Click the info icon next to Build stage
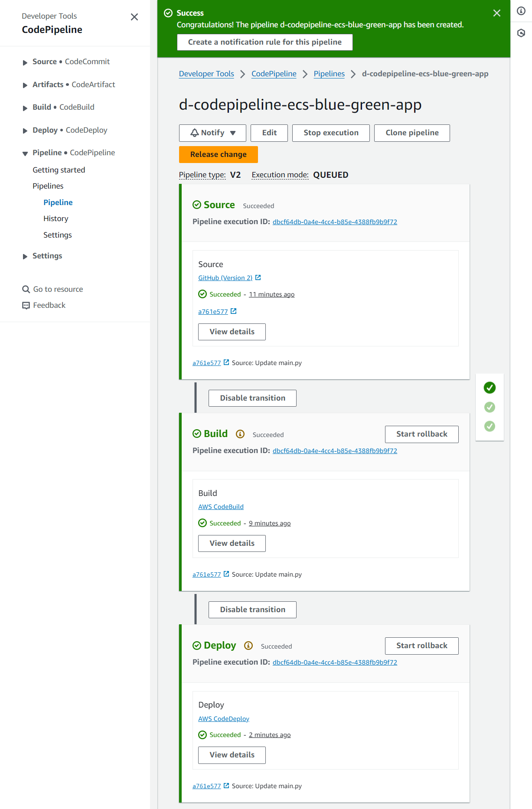 [x=240, y=434]
